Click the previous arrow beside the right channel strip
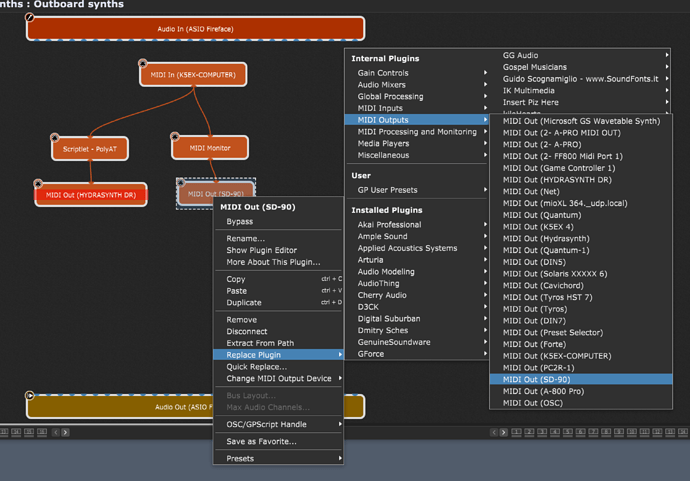This screenshot has width=690, height=481. [494, 433]
